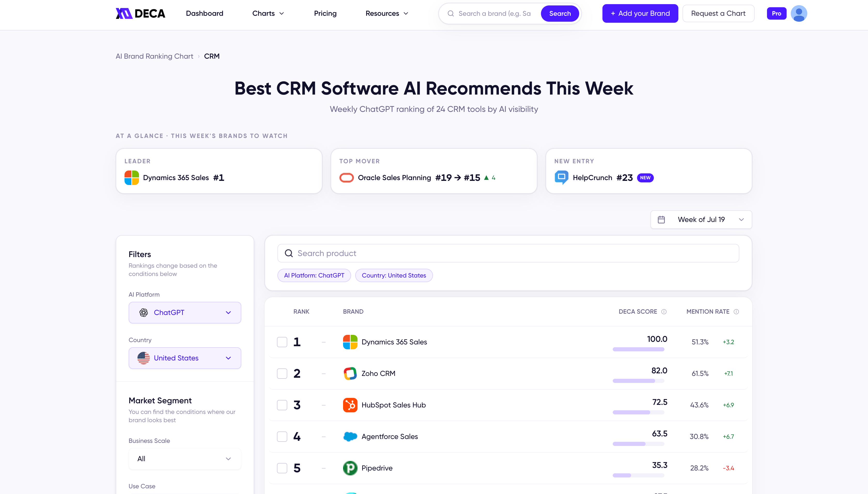Click the Pipedrive score bar
The height and width of the screenshot is (494, 868).
tap(638, 476)
